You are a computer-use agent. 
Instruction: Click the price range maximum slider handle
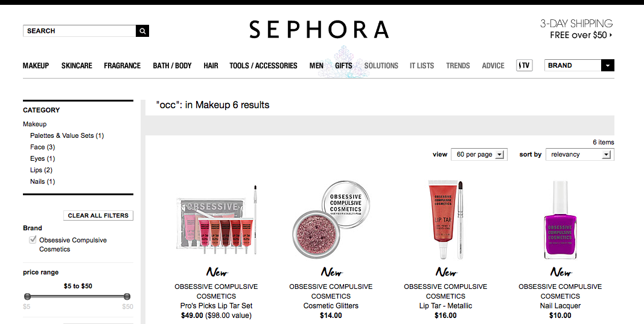tap(127, 296)
